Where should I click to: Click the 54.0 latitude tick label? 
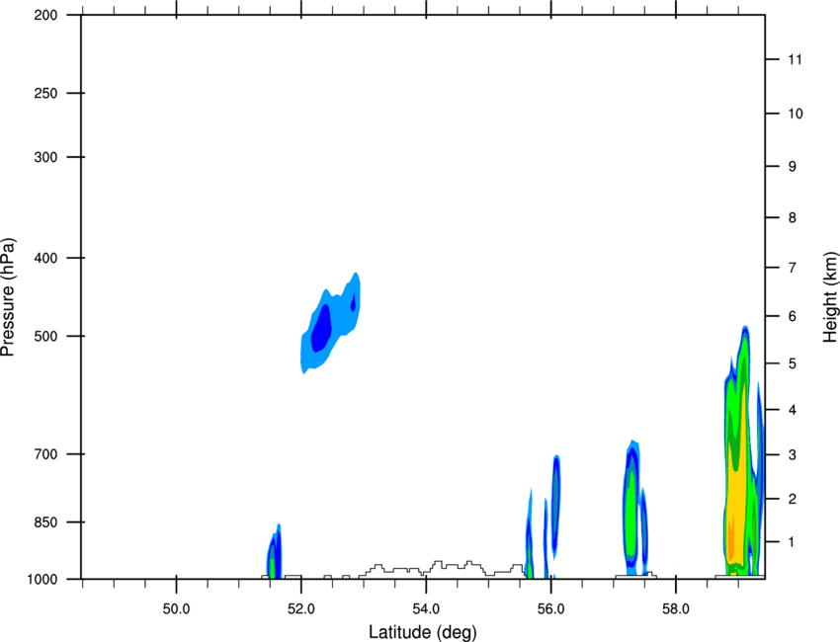427,609
